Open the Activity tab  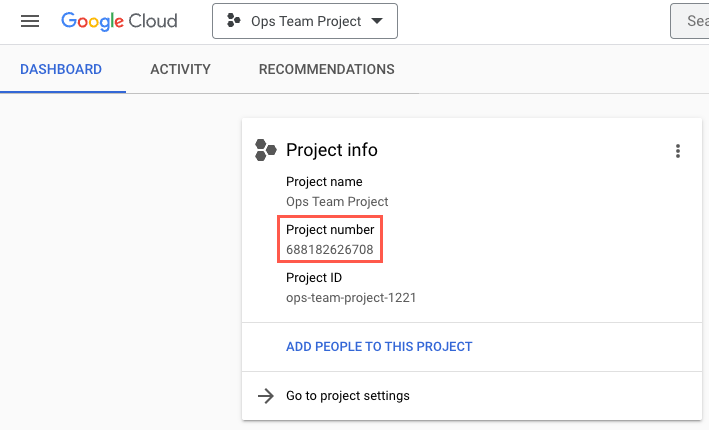pyautogui.click(x=180, y=70)
